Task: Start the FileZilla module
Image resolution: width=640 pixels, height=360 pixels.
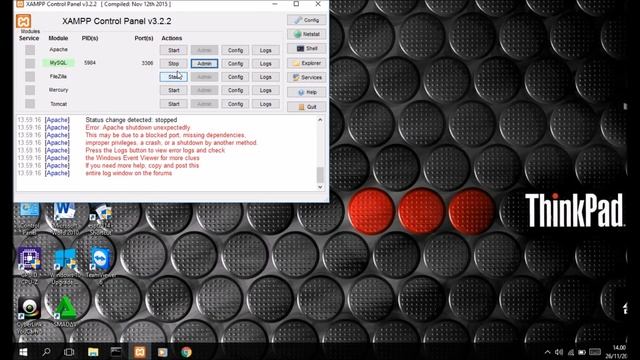Action: 173,77
